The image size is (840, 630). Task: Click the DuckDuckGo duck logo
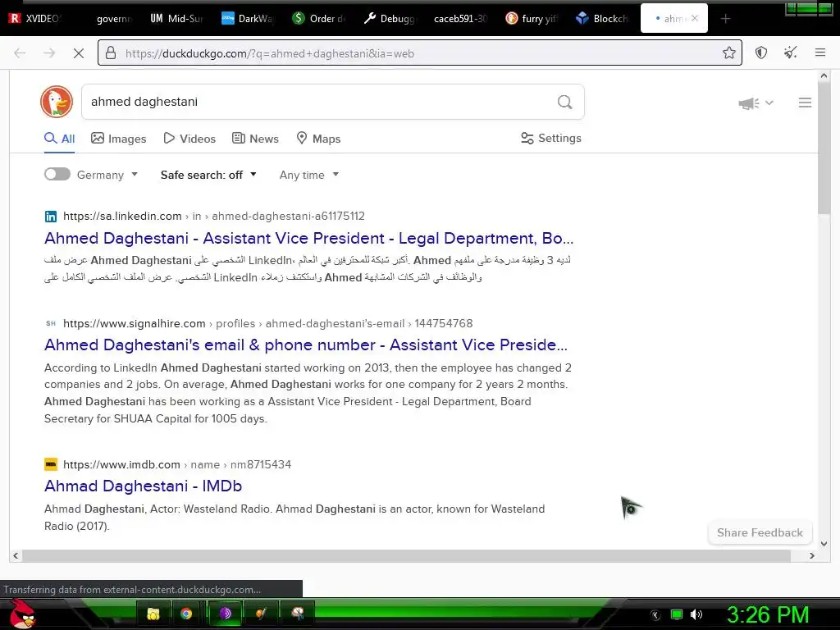tap(57, 102)
